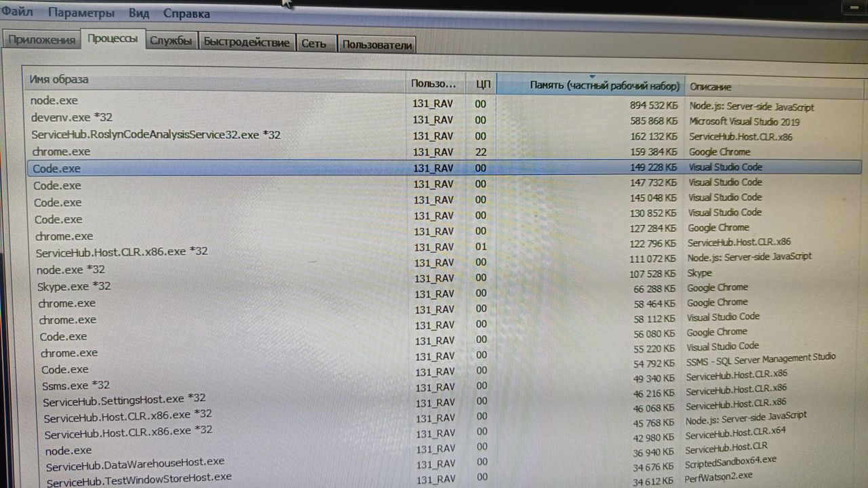The height and width of the screenshot is (488, 868).
Task: Go to the Службы tab
Action: point(171,41)
